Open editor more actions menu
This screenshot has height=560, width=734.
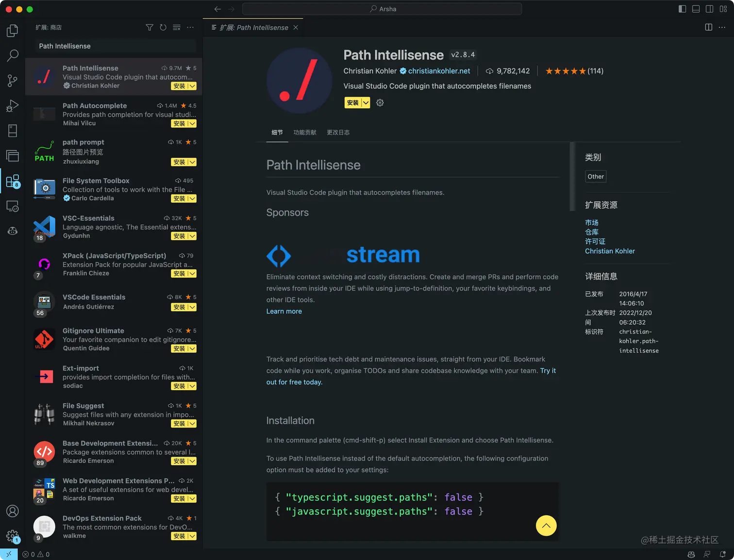(x=722, y=27)
